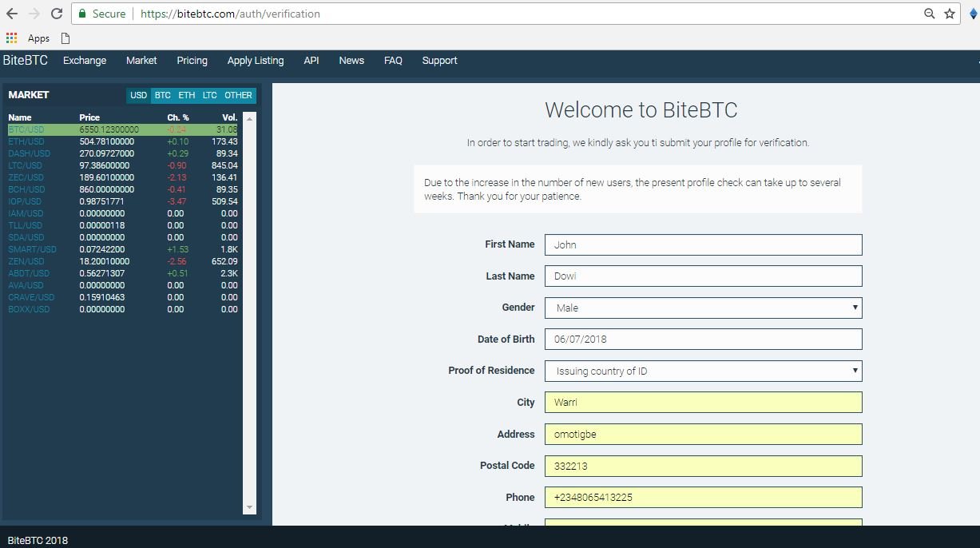The image size is (980, 548).
Task: Click the browser back arrow
Action: pos(12,14)
